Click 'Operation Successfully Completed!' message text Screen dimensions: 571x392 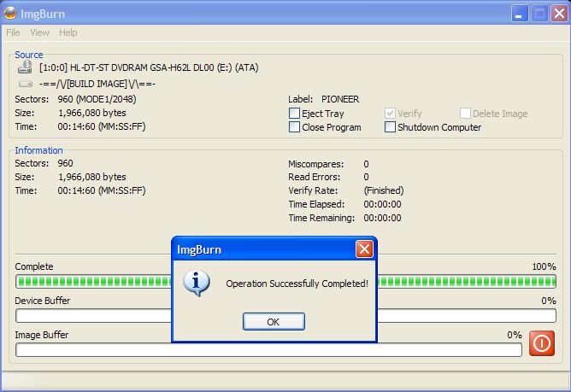click(297, 284)
